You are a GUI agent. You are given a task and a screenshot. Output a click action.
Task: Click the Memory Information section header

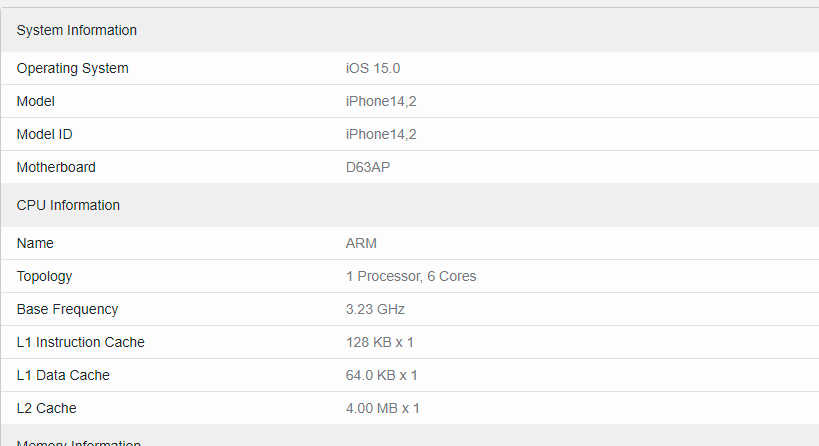pos(79,443)
